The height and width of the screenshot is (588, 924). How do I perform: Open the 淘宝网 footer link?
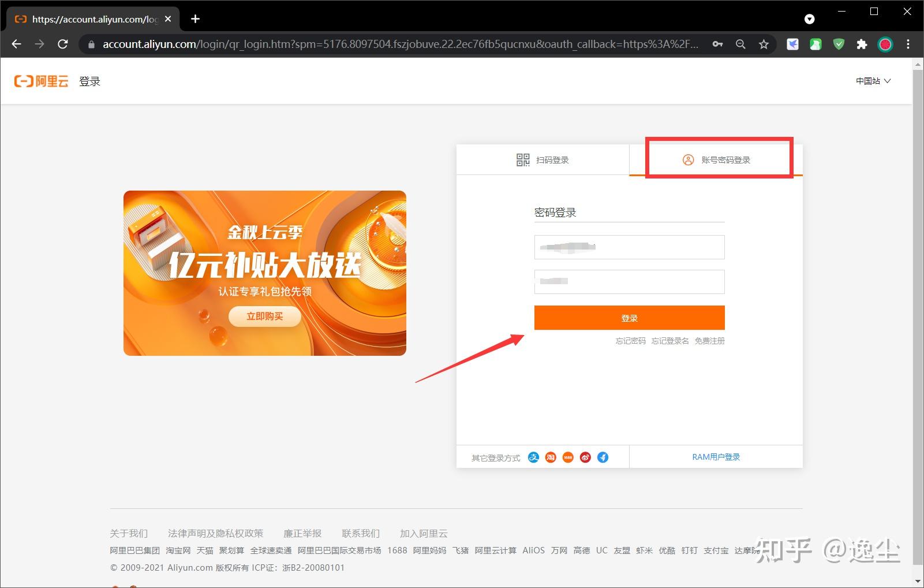click(x=178, y=550)
